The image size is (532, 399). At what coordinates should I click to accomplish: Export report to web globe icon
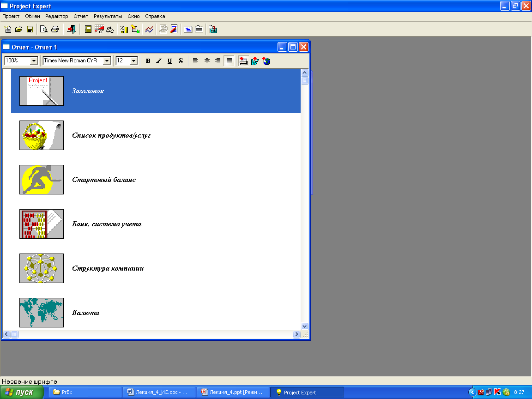tap(266, 61)
